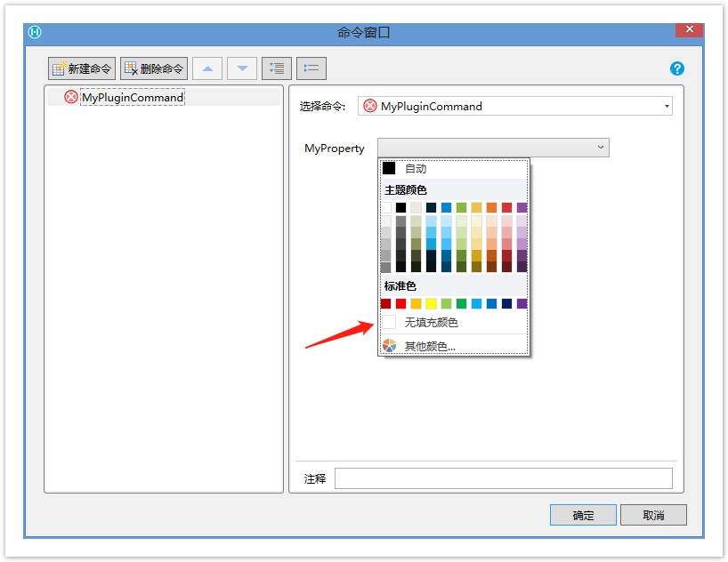
Task: Move command down with the down arrow
Action: coord(242,68)
